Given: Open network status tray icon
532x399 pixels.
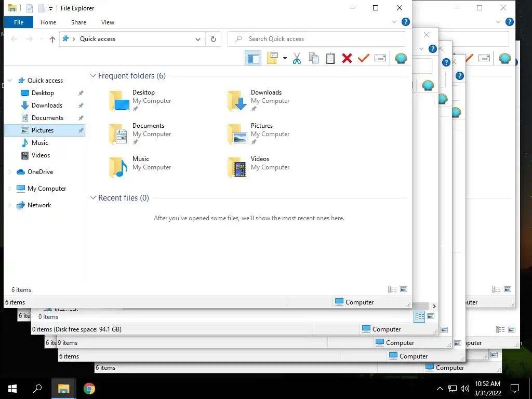Looking at the screenshot, I should coord(453,389).
